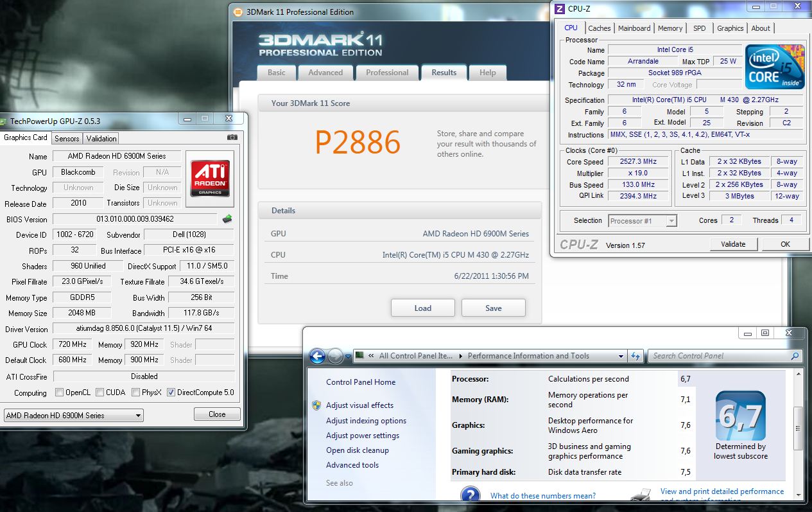Open the Validation tab in GPU-Z
This screenshot has width=812, height=512.
pyautogui.click(x=101, y=138)
